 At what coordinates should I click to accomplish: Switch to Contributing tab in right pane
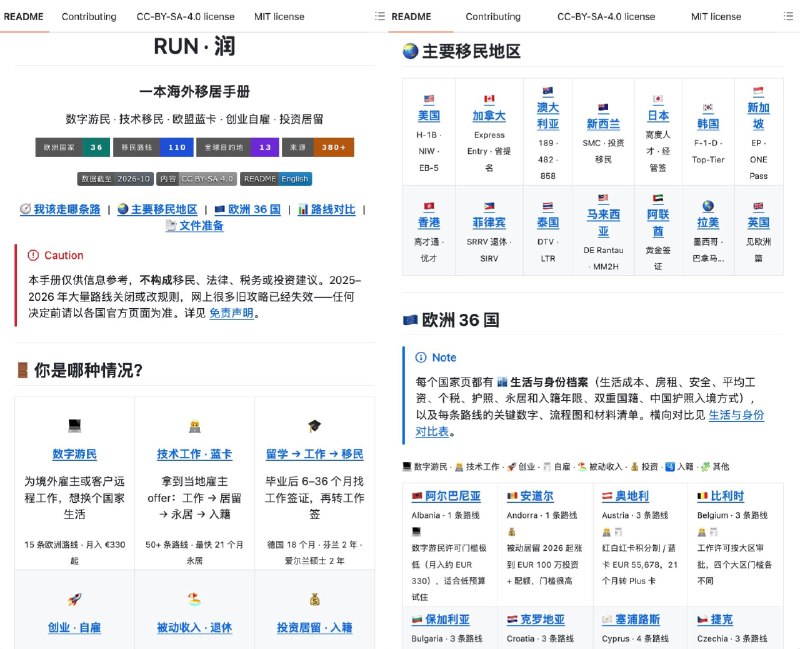(x=493, y=16)
